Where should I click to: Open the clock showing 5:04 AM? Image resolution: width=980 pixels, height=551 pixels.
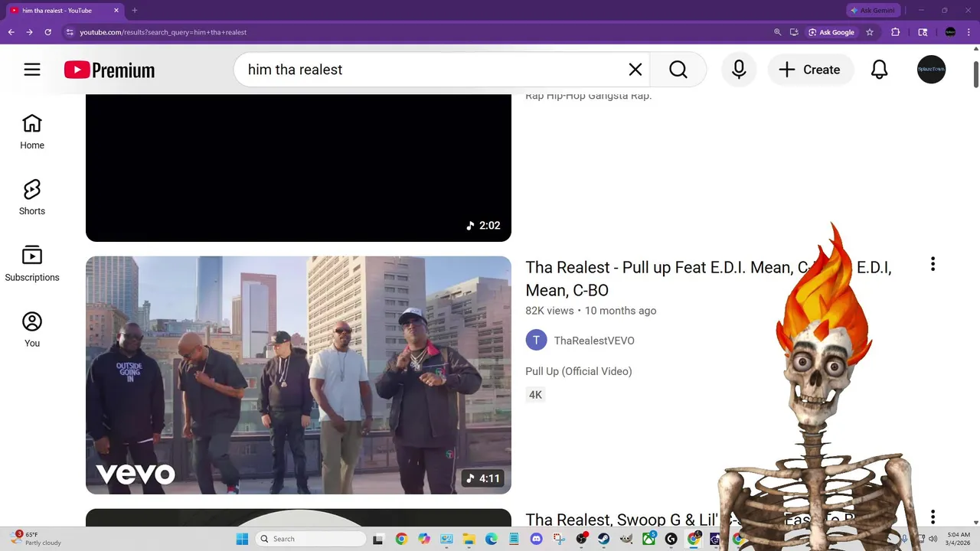(x=959, y=539)
